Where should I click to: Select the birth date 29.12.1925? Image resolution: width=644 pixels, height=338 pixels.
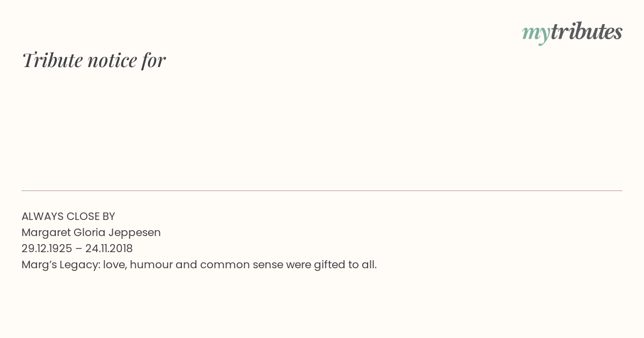point(47,248)
